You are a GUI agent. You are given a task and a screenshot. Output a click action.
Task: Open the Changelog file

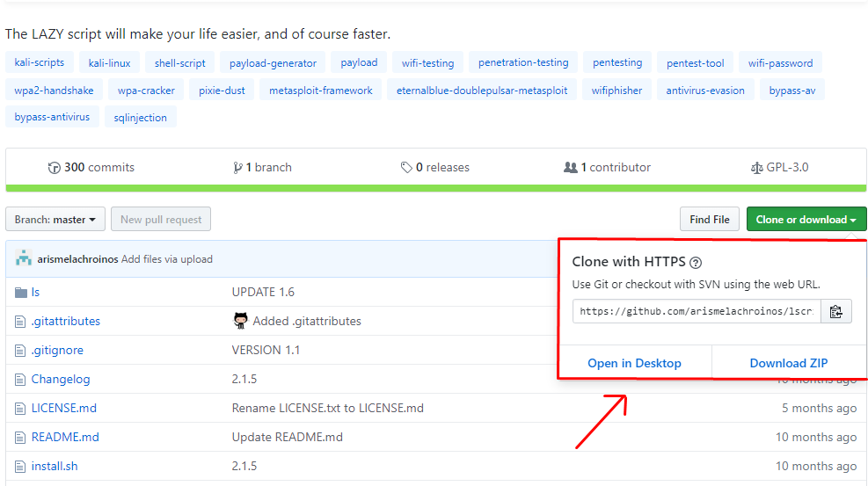(61, 380)
